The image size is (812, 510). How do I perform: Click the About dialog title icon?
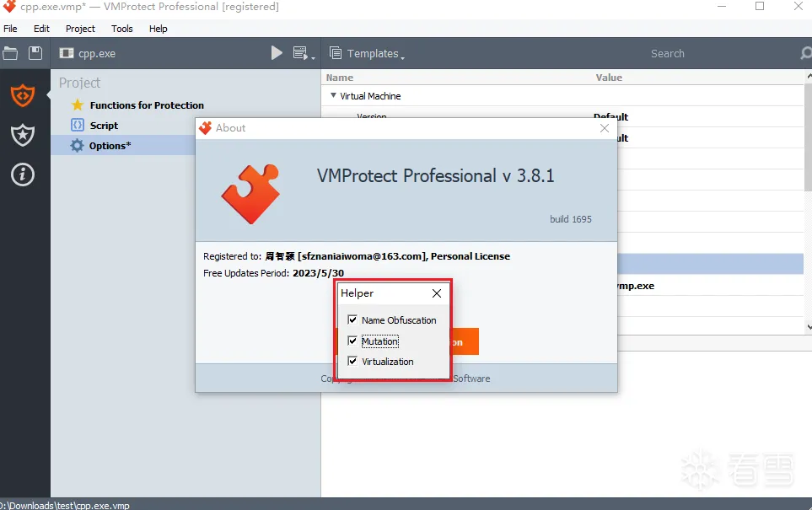point(205,128)
